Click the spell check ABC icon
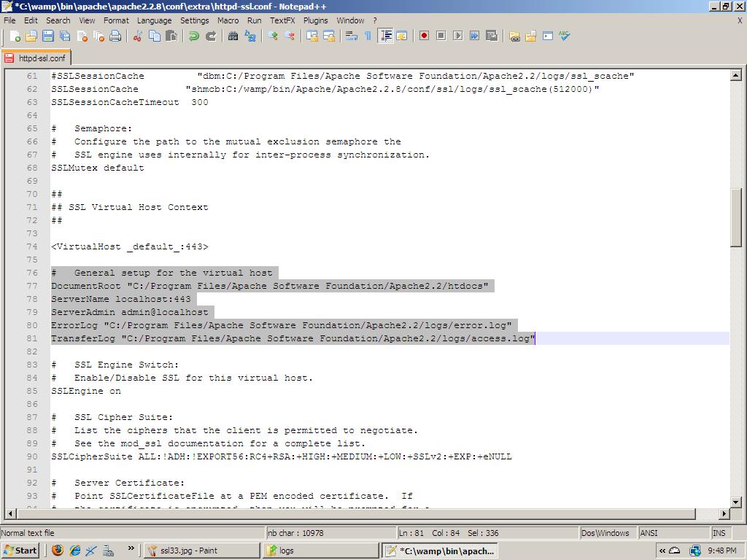Image resolution: width=747 pixels, height=560 pixels. pyautogui.click(x=565, y=36)
